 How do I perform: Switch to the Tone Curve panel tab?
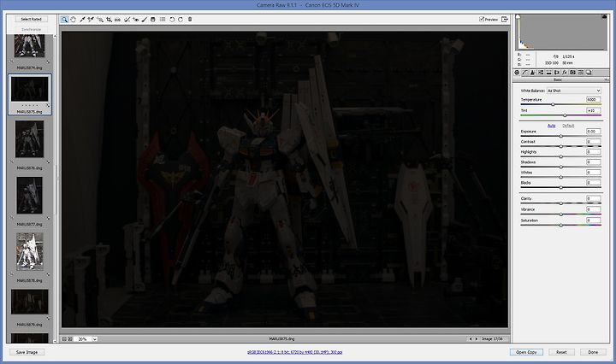524,73
